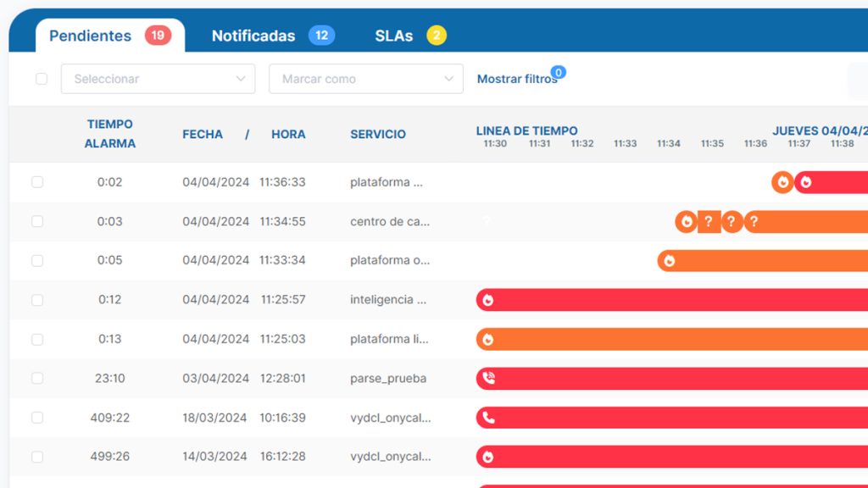This screenshot has width=868, height=488.
Task: Click the time value 11:36:33
Action: point(282,182)
